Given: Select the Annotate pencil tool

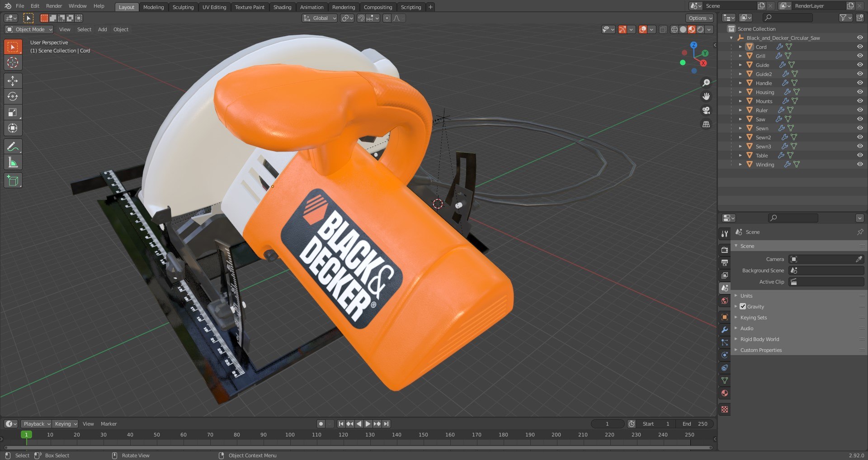Looking at the screenshot, I should pyautogui.click(x=13, y=147).
